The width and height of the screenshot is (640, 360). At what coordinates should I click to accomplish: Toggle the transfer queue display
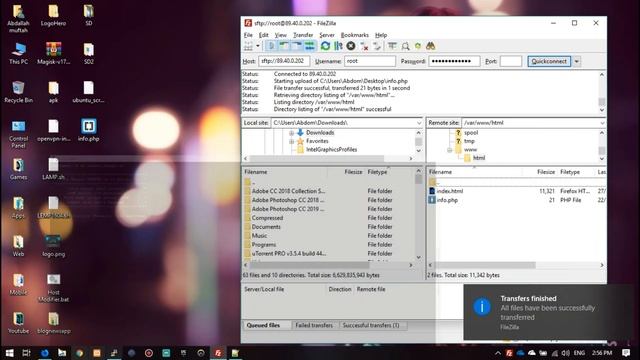[309, 46]
